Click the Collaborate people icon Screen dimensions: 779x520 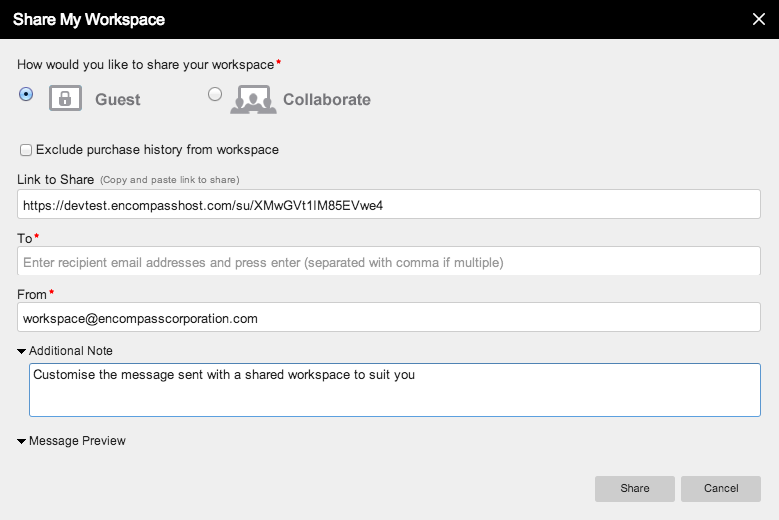[253, 99]
